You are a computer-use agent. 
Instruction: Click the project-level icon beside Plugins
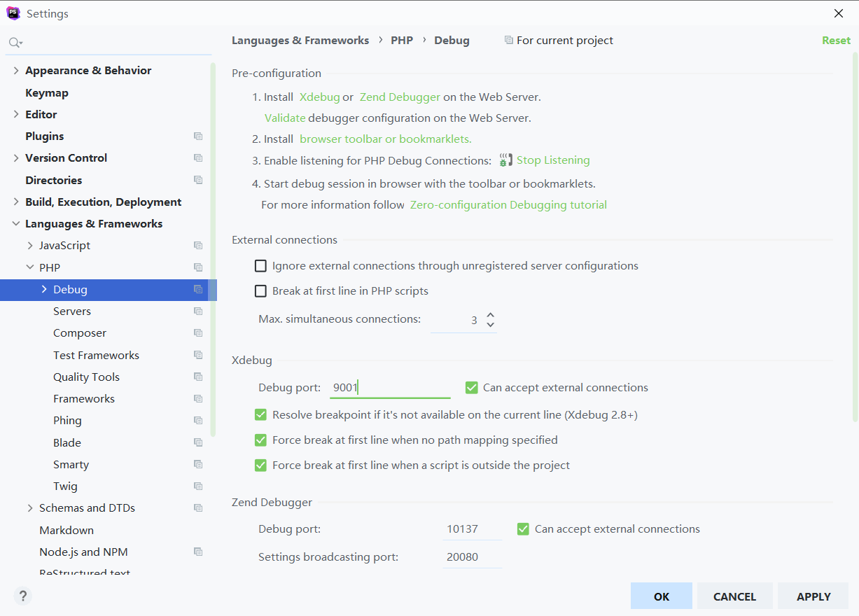click(198, 136)
